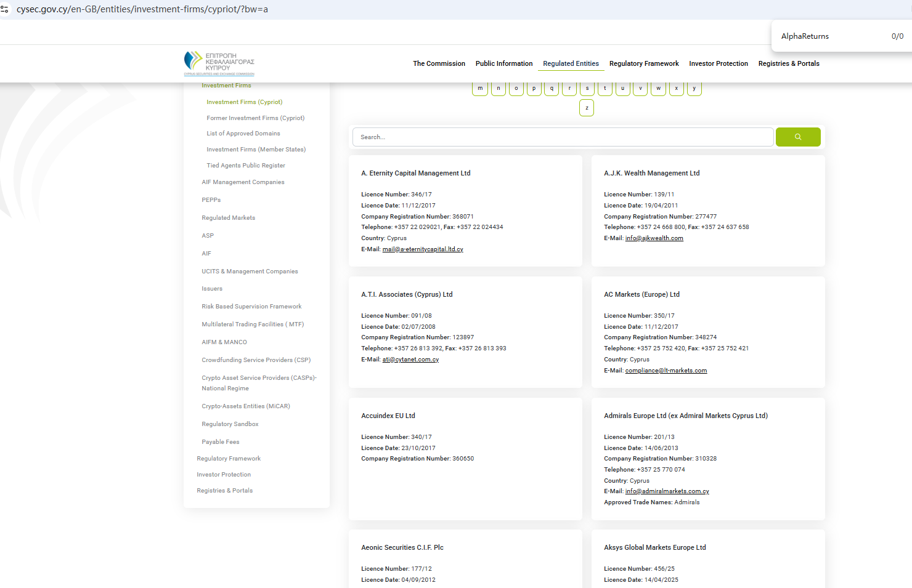Image resolution: width=912 pixels, height=588 pixels.
Task: Click compliance@lt-markets.com email link
Action: coord(666,371)
